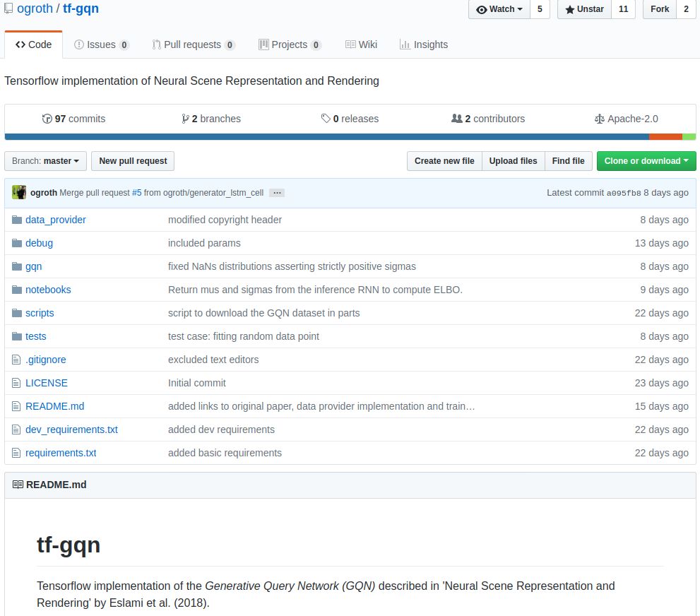This screenshot has width=700, height=616.
Task: Click the branches fork icon
Action: [185, 119]
